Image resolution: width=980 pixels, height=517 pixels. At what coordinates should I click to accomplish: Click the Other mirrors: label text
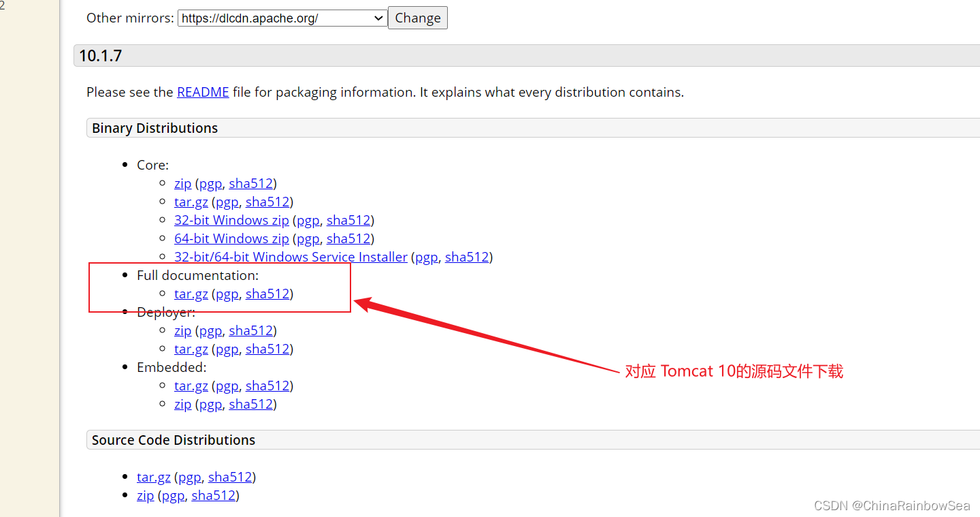coord(130,18)
